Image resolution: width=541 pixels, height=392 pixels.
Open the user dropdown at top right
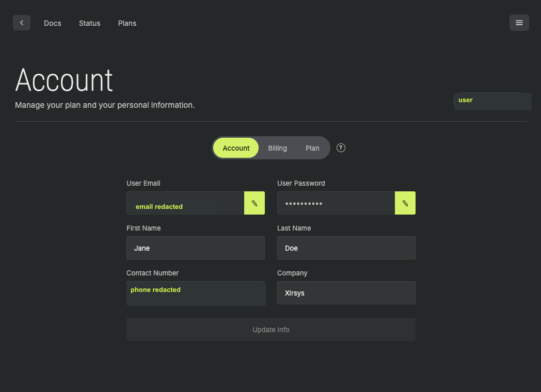click(x=492, y=102)
